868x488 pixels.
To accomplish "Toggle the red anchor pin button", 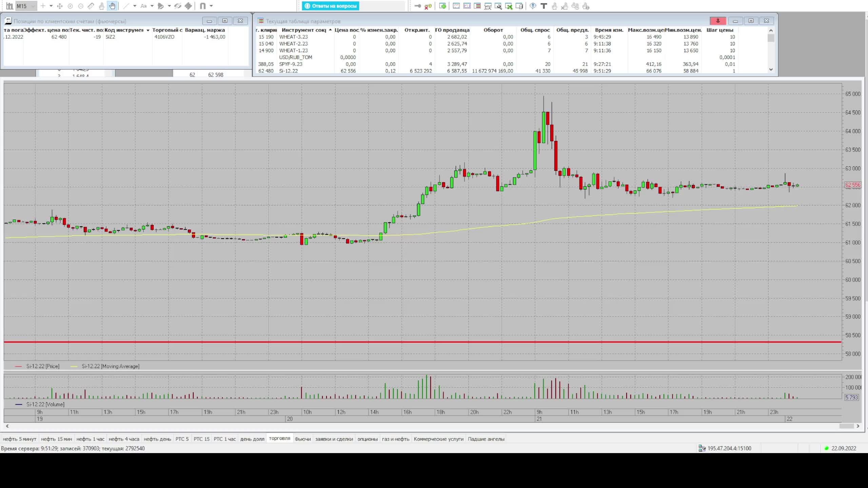I will [x=718, y=21].
